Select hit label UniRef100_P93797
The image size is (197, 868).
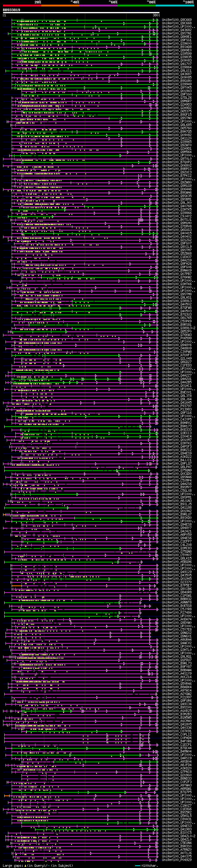tap(177, 406)
